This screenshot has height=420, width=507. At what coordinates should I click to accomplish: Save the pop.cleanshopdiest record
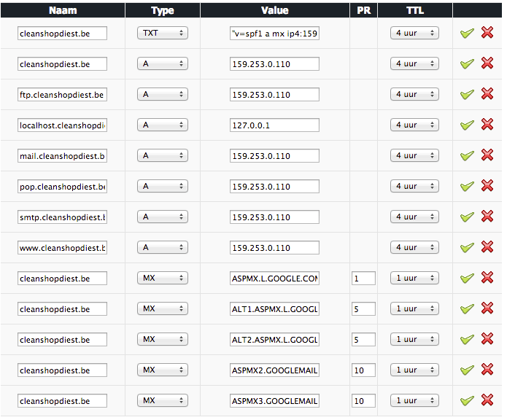(467, 187)
